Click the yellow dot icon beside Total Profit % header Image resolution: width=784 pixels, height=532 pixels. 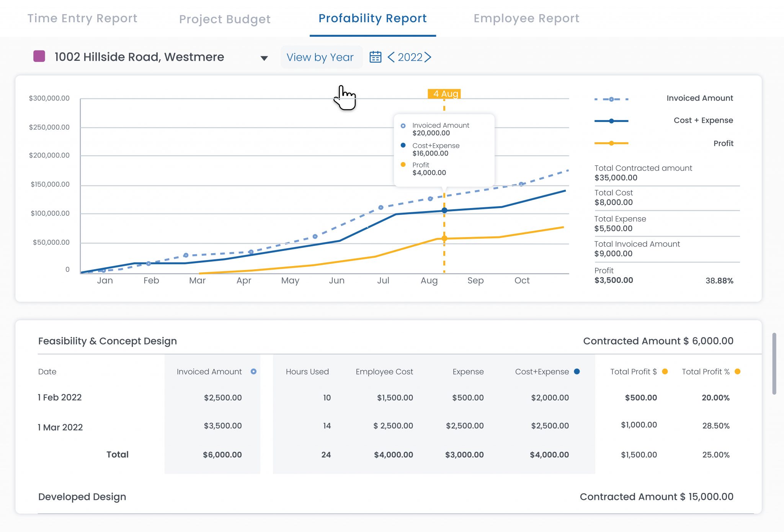pos(737,371)
